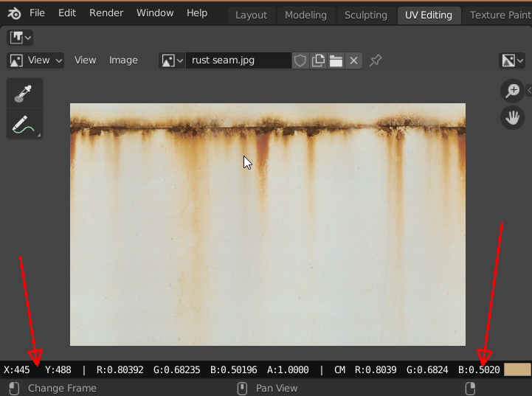Switch to the Sculpting workspace tab
The width and height of the screenshot is (532, 396).
(x=366, y=15)
